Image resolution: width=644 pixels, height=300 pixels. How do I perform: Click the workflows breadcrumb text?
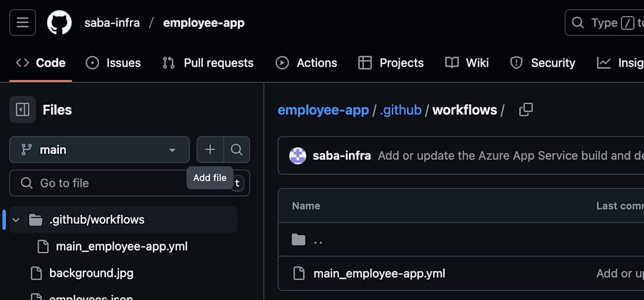coord(465,109)
